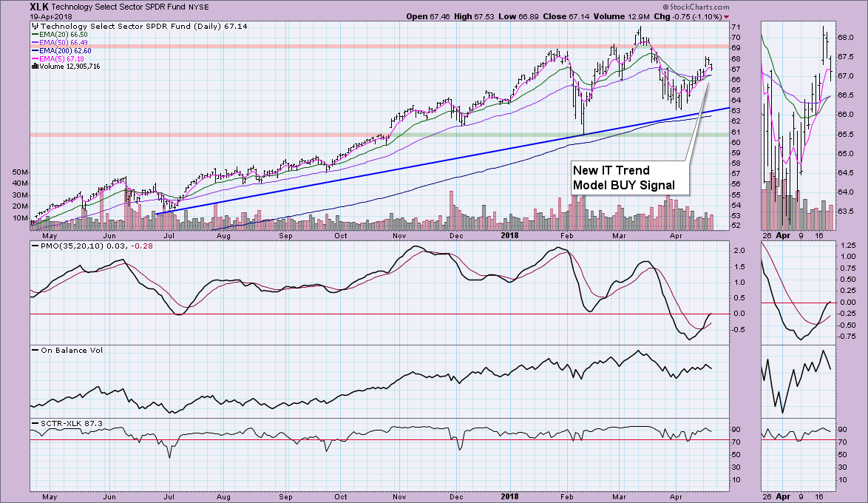Image resolution: width=868 pixels, height=503 pixels.
Task: Click the red down-triangle after the Chg value
Action: [x=726, y=17]
